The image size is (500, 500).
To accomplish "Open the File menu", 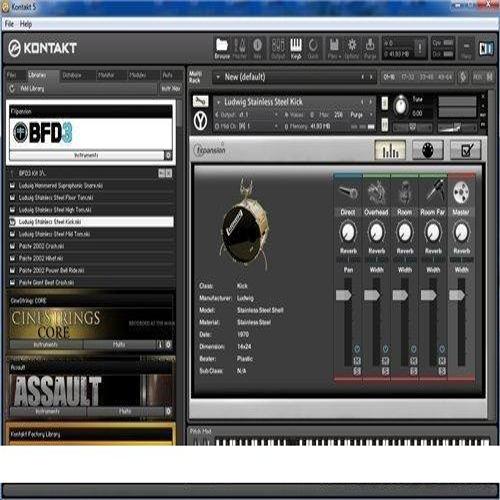I will point(9,24).
